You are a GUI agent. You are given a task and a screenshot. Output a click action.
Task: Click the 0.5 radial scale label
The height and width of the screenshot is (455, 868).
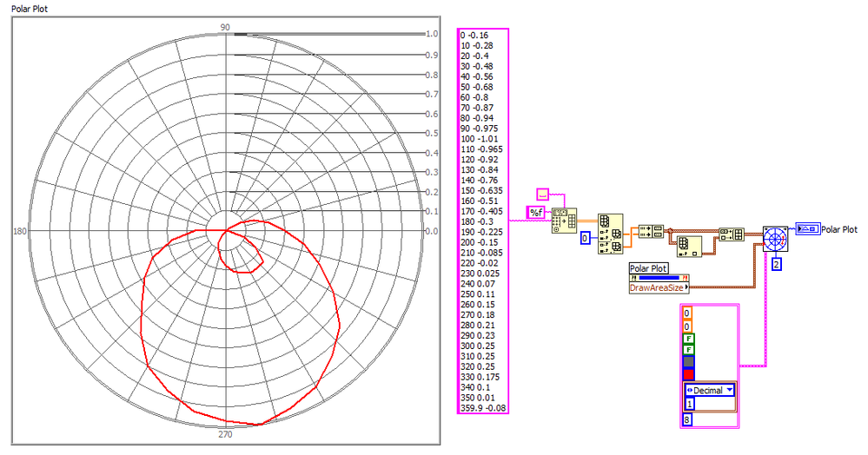432,133
